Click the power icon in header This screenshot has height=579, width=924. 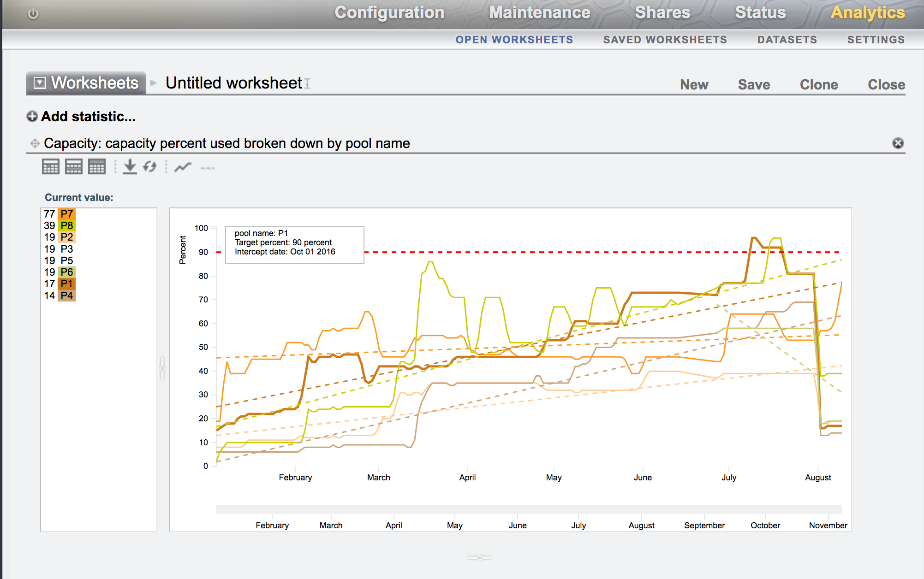click(33, 14)
